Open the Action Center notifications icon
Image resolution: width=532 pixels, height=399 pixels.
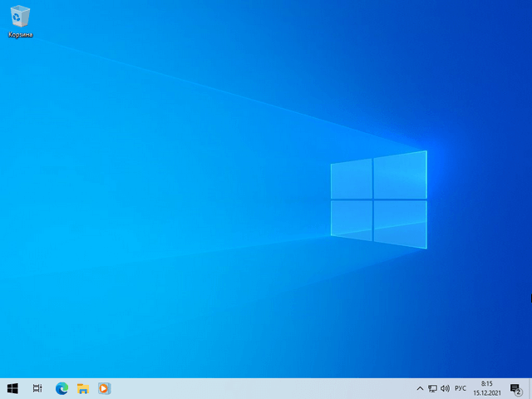point(515,388)
